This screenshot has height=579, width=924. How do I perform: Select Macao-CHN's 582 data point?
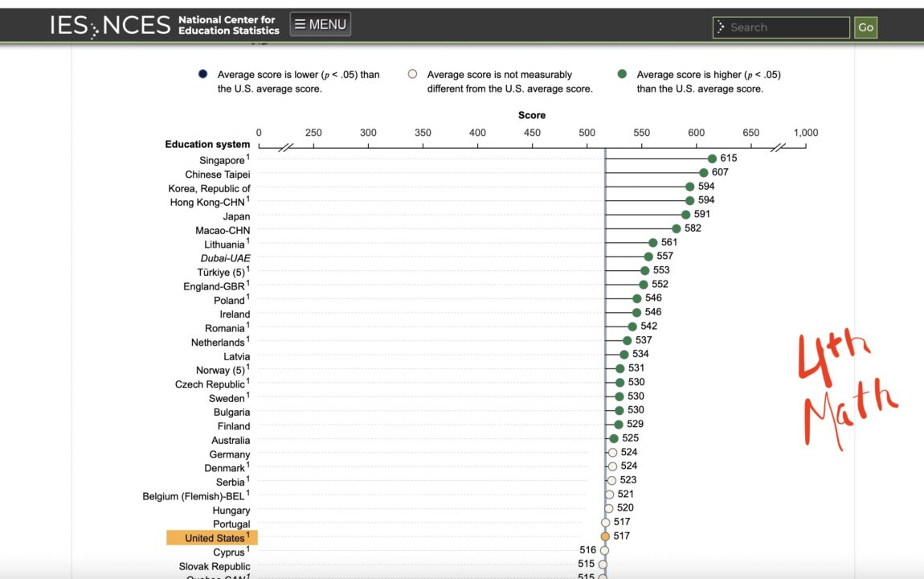pyautogui.click(x=676, y=228)
